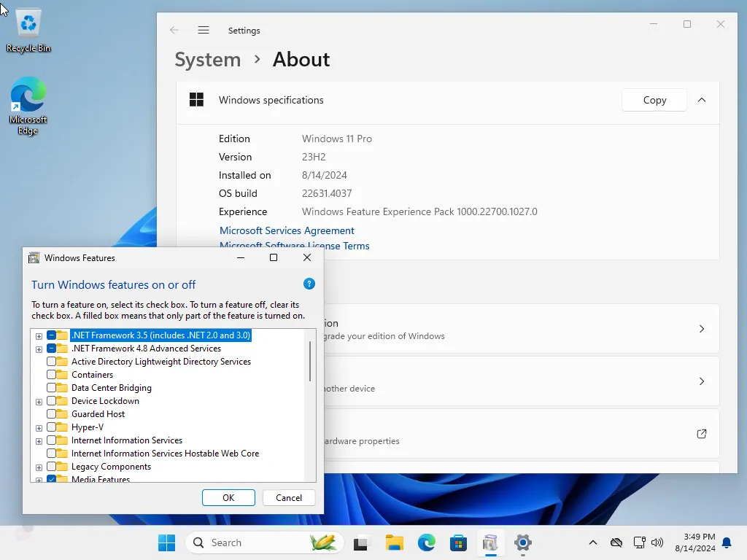Enable the Containers feature checkbox
This screenshot has height=560, width=747.
point(52,375)
